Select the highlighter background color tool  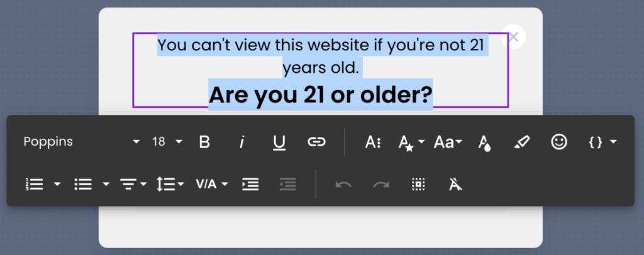click(521, 142)
